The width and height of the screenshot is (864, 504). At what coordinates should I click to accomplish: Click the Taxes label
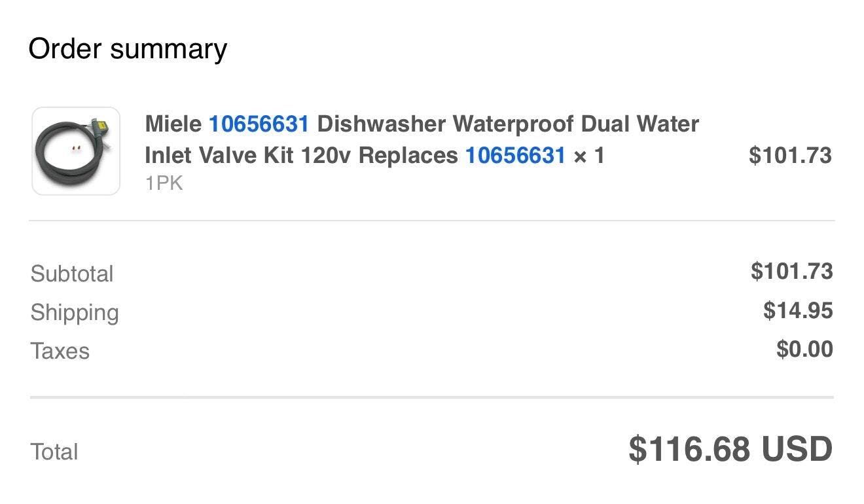coord(60,351)
